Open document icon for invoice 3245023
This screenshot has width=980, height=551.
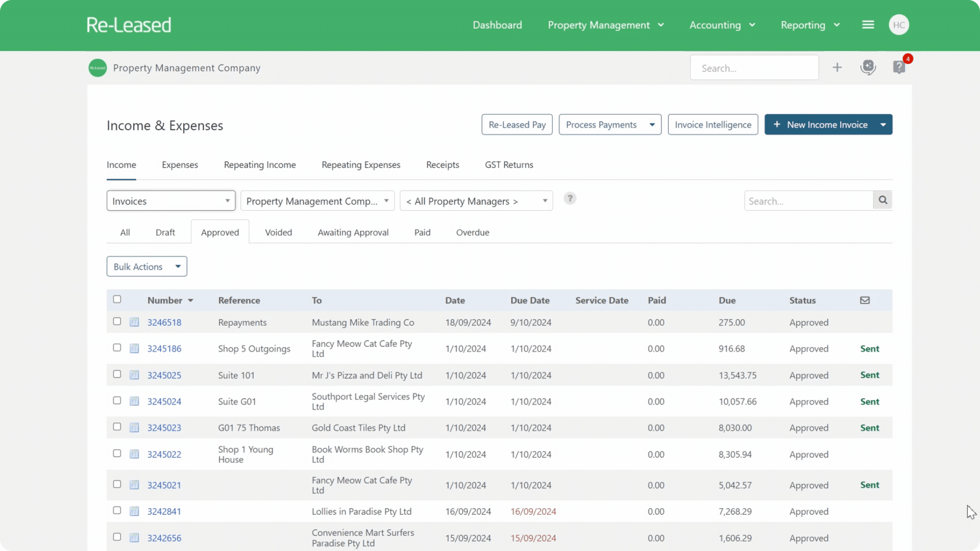point(134,428)
